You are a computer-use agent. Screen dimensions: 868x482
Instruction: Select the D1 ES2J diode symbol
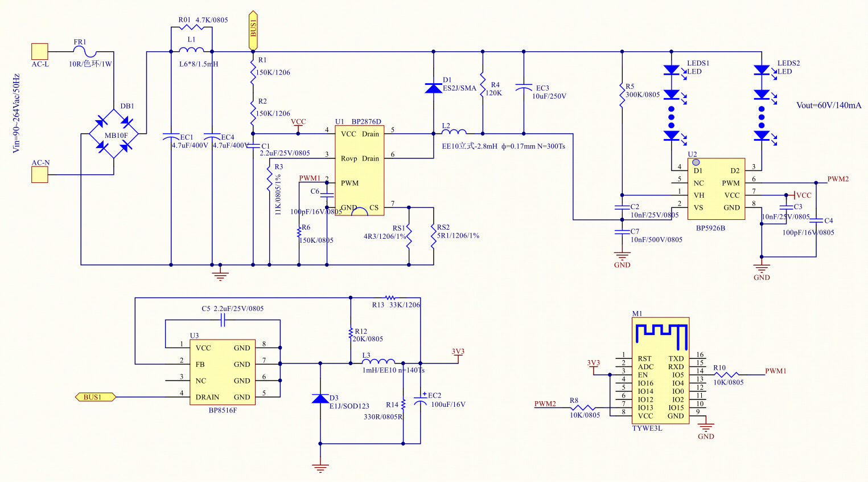[434, 88]
